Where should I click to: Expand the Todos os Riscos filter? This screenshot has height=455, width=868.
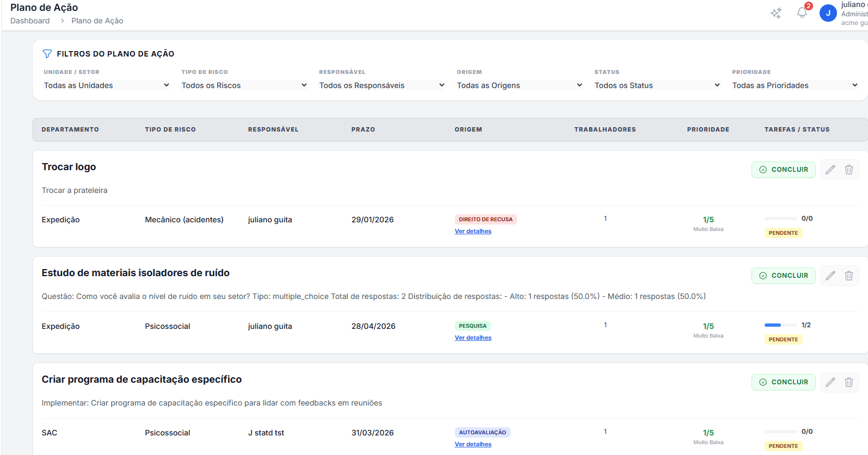[244, 85]
